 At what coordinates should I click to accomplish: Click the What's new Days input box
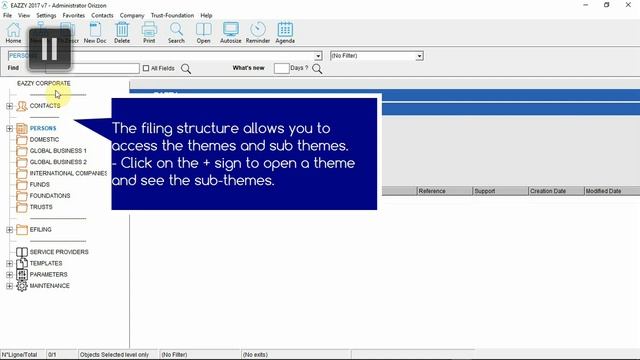[281, 68]
